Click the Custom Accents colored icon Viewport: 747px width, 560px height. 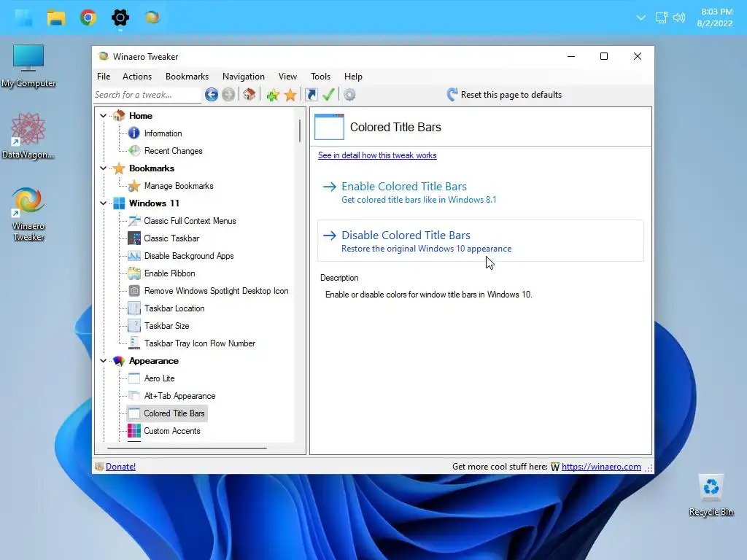(x=134, y=431)
